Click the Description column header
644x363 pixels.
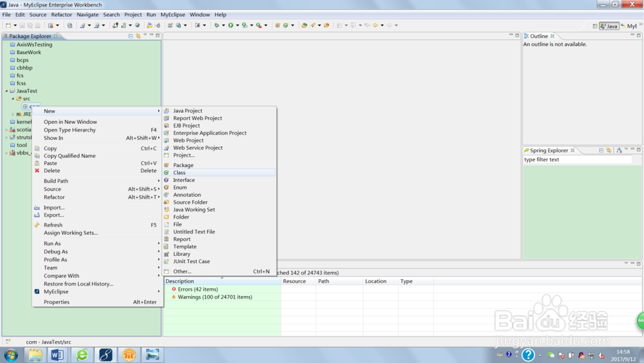pos(223,281)
